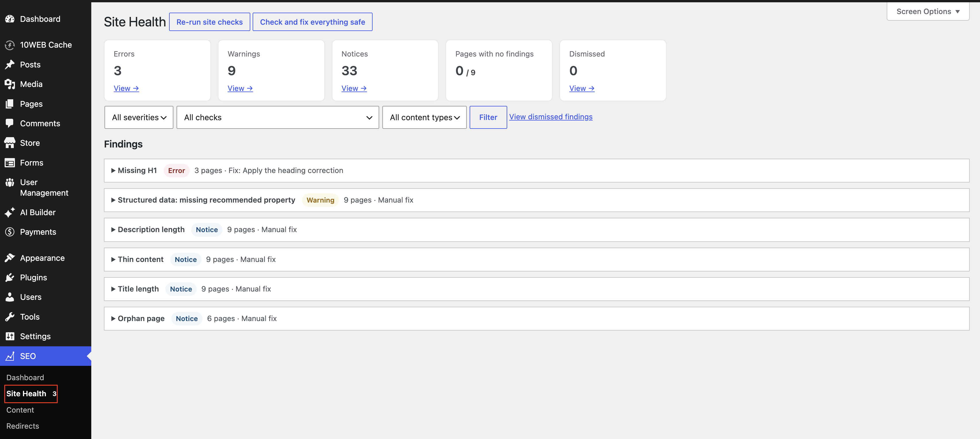Click the Comments speech bubble icon
The image size is (980, 439).
pyautogui.click(x=10, y=123)
